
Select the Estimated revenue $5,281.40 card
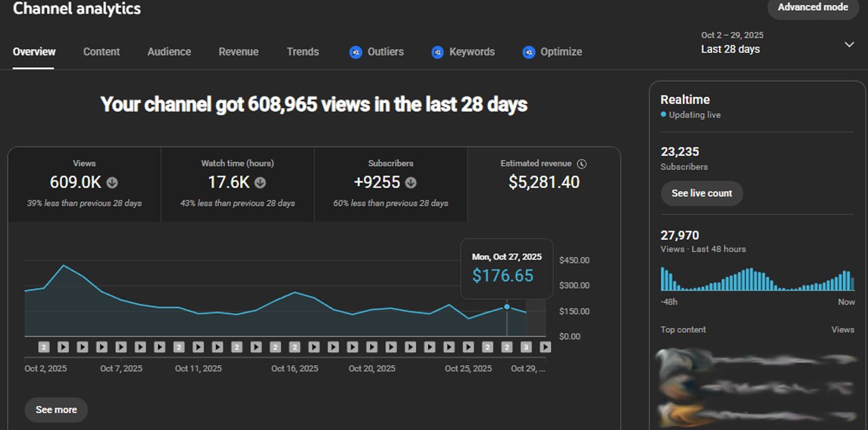pyautogui.click(x=543, y=184)
